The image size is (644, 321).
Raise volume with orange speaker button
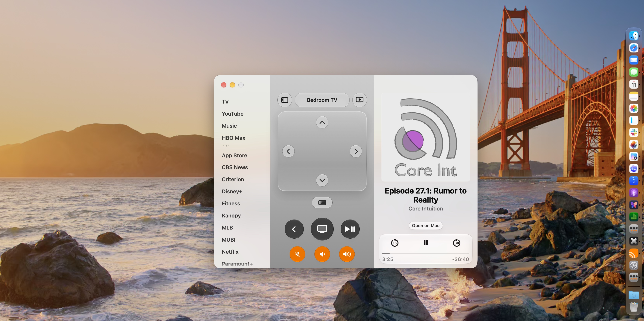[x=347, y=254]
